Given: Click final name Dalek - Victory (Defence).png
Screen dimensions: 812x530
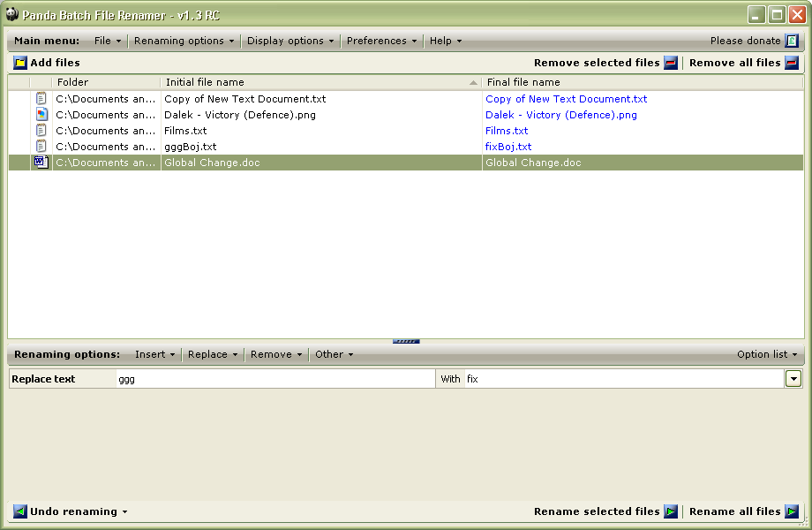Looking at the screenshot, I should (560, 115).
